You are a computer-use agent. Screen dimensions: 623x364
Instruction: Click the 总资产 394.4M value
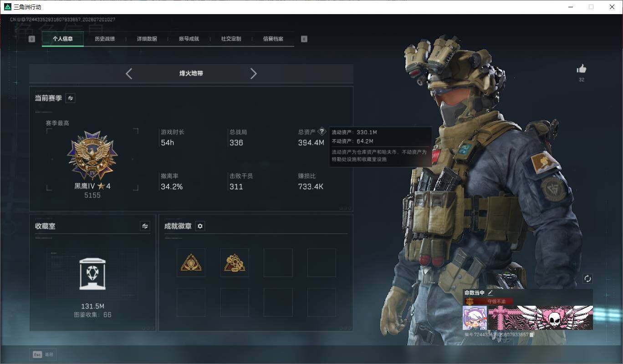pyautogui.click(x=311, y=143)
